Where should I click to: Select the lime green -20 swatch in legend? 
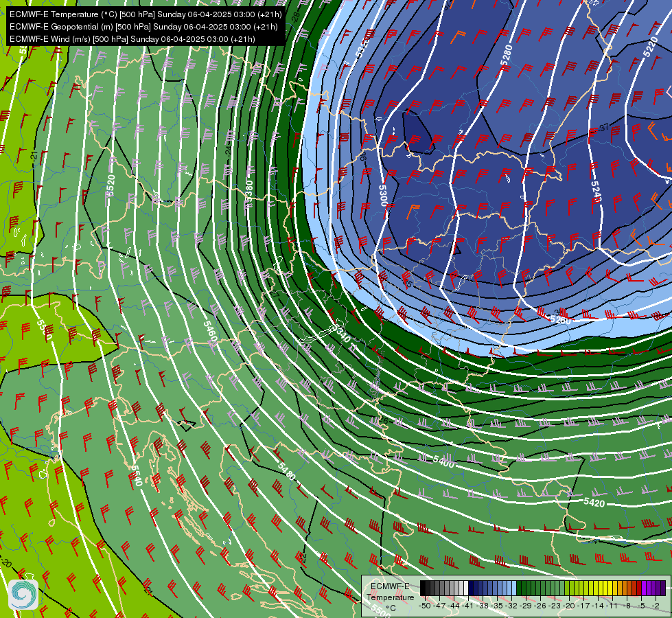[x=567, y=588]
